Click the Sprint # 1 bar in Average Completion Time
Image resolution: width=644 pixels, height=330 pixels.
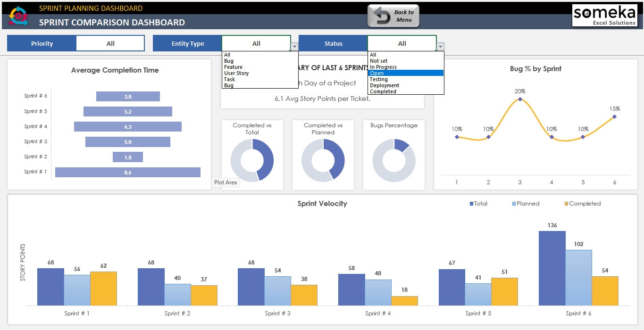click(128, 172)
